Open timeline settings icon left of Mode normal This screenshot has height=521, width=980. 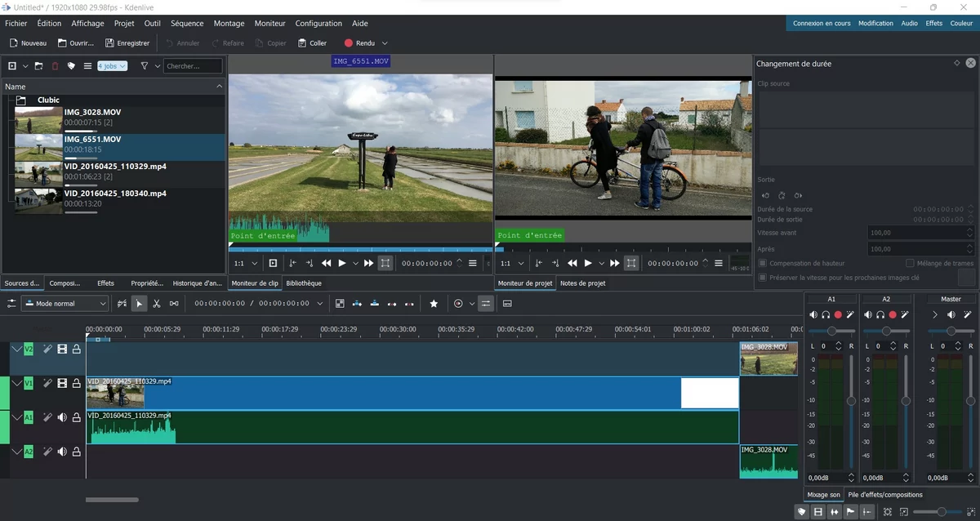11,304
